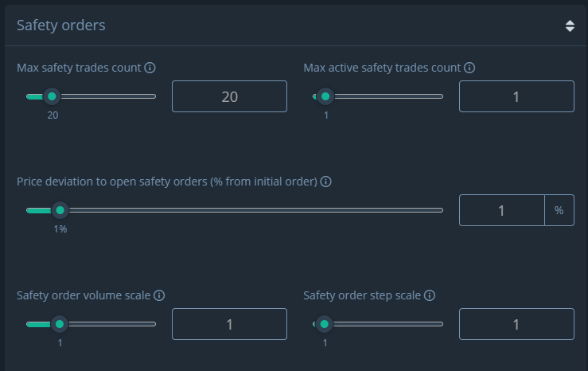Focus the Safety order volume scale input box
Screen dimensions: 588x371
pyautogui.click(x=229, y=324)
